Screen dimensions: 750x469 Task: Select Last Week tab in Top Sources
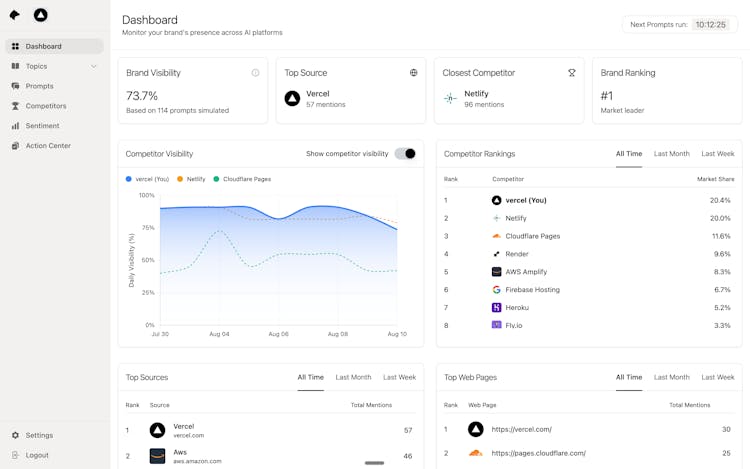(x=399, y=377)
